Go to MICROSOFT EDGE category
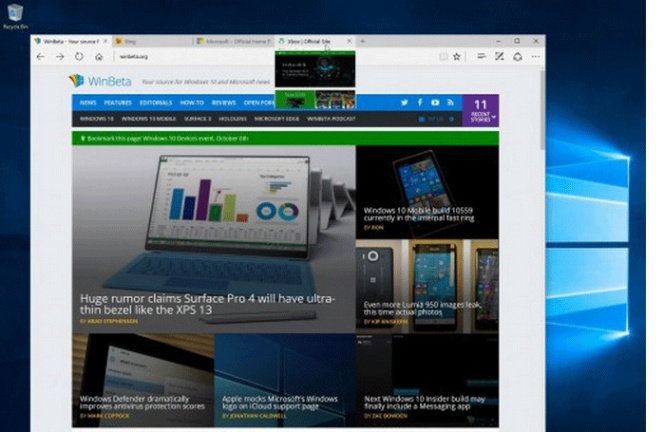Viewport: 664px width, 432px height. coord(277,119)
